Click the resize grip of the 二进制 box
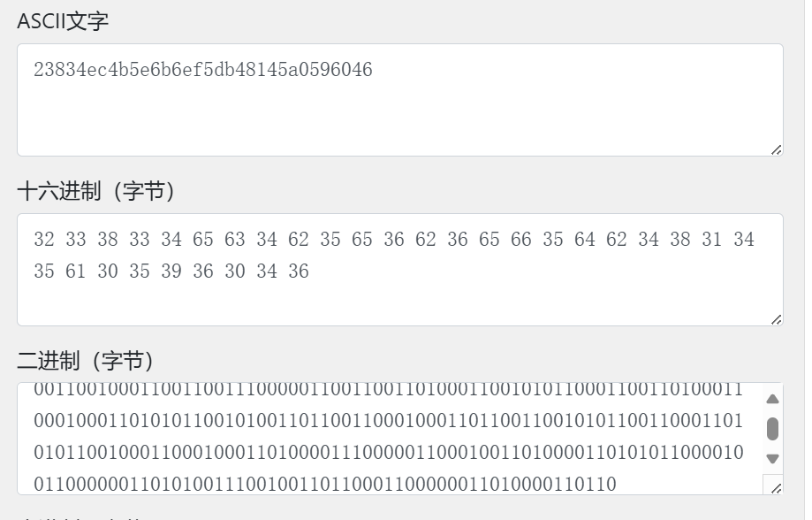 click(776, 488)
